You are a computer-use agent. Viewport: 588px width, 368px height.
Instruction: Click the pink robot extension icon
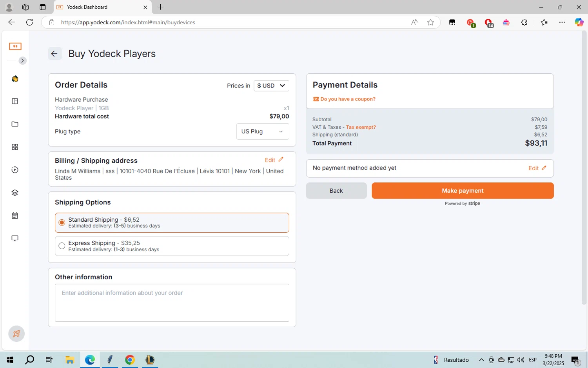pos(506,22)
